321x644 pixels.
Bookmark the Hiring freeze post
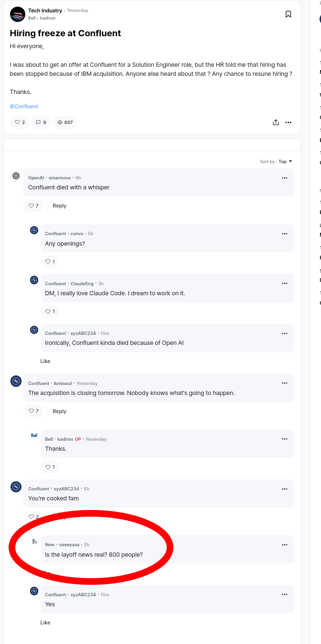click(x=289, y=14)
